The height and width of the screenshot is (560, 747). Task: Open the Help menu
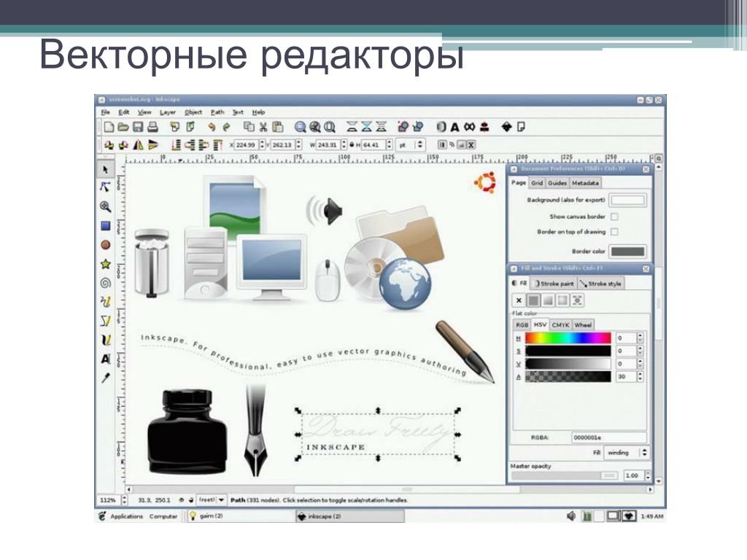[258, 112]
